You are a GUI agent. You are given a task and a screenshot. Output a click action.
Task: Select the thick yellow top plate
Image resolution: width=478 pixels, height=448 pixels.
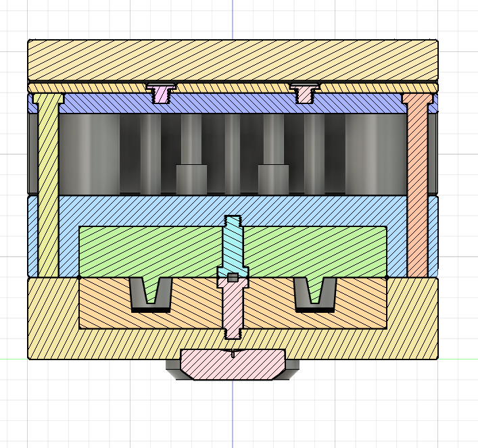[x=233, y=60]
